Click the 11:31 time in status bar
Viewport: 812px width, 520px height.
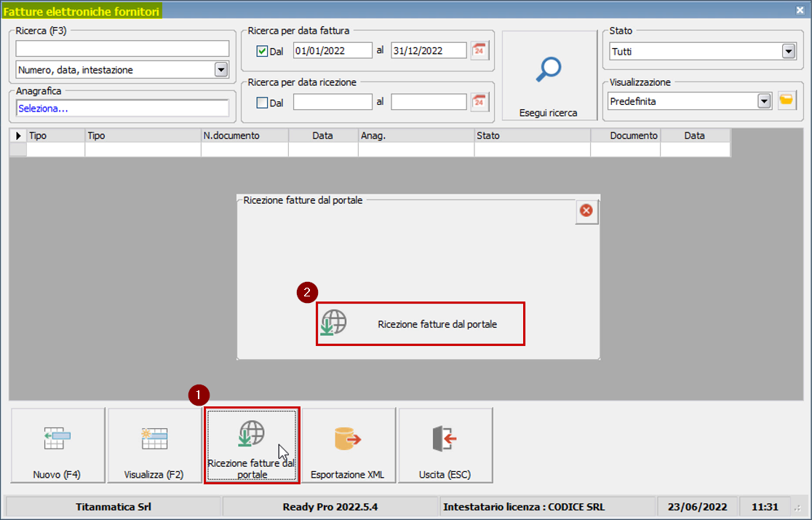pos(765,507)
